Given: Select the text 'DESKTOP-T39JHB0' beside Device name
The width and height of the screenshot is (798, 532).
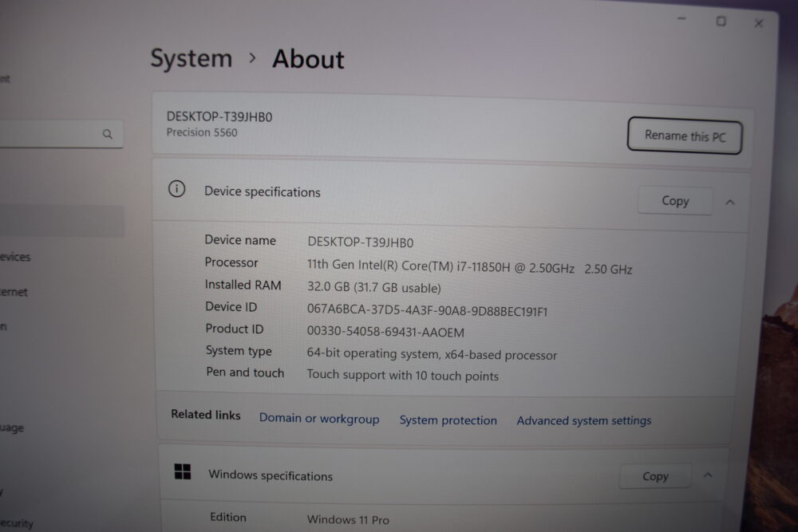Looking at the screenshot, I should (361, 242).
